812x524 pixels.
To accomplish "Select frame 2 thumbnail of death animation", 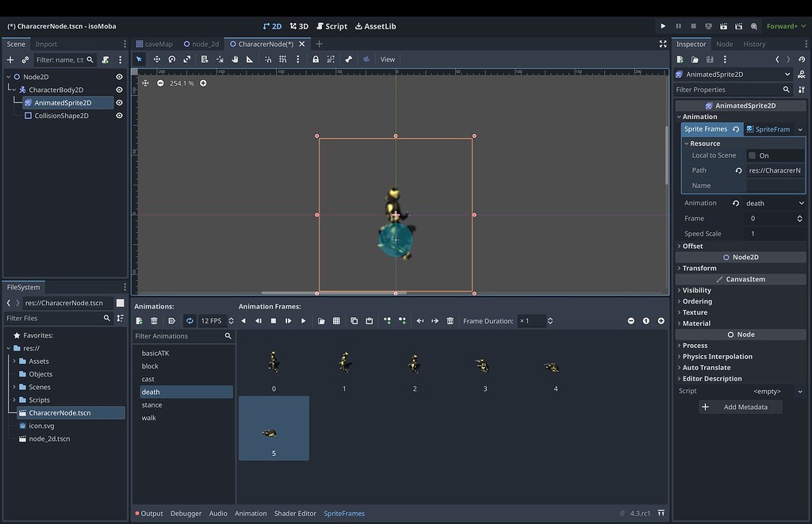I will [414, 365].
